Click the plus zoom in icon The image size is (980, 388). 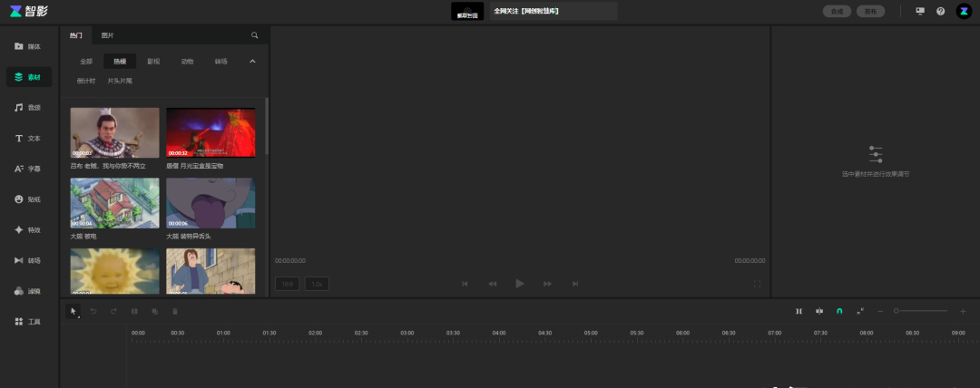pyautogui.click(x=963, y=311)
